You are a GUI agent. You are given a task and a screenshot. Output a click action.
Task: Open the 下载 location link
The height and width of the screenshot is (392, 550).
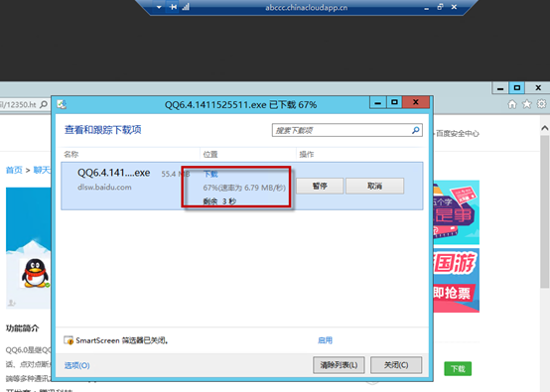coord(210,174)
